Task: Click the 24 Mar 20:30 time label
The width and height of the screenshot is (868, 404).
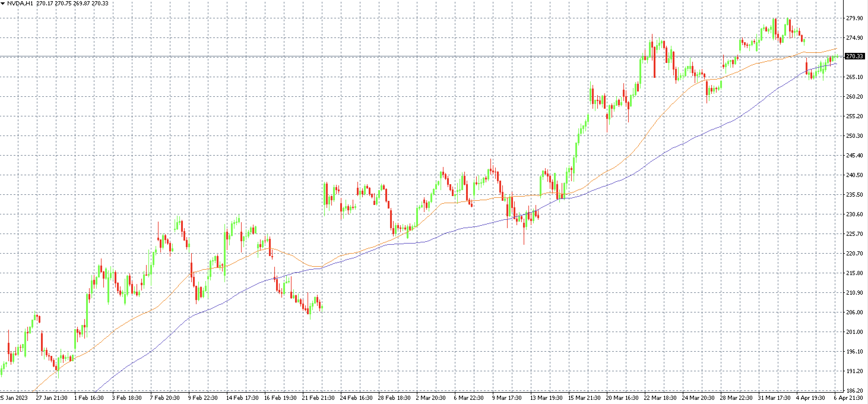Action: pyautogui.click(x=698, y=398)
